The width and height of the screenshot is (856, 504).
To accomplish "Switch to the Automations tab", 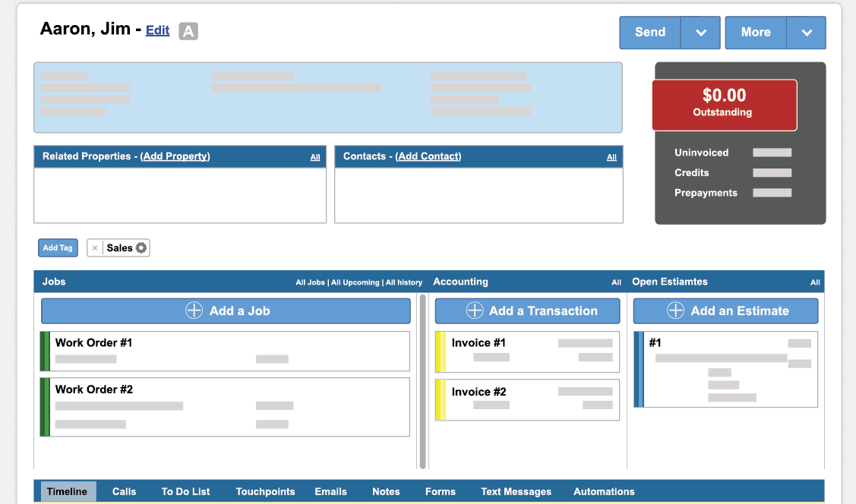I will [x=604, y=491].
